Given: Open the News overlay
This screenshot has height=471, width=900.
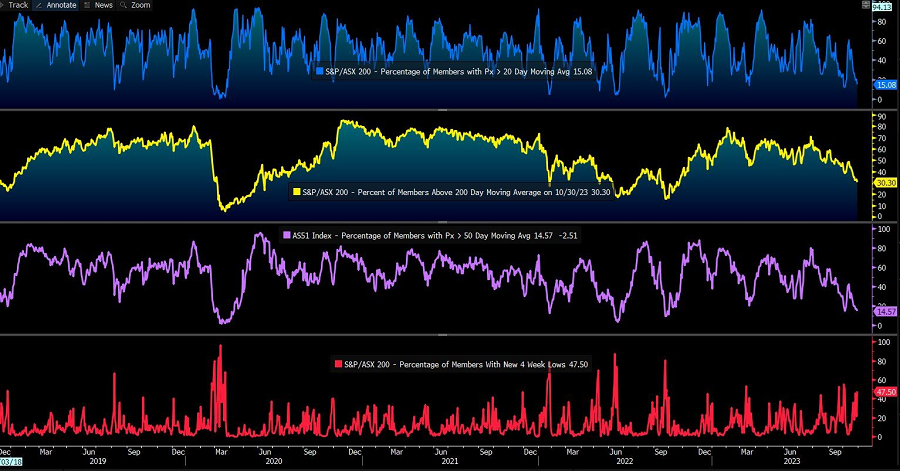Looking at the screenshot, I should [103, 5].
